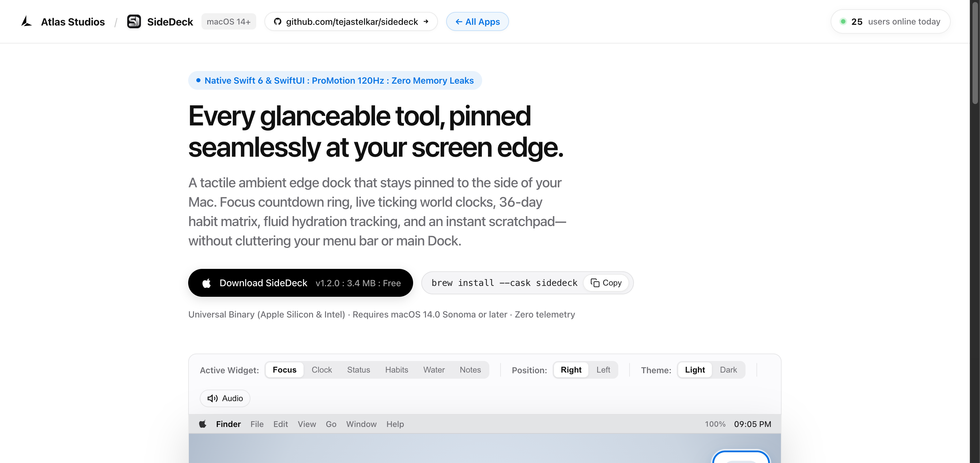Click the Apple menu icon in the mock menu bar
The height and width of the screenshot is (463, 980).
tap(202, 424)
